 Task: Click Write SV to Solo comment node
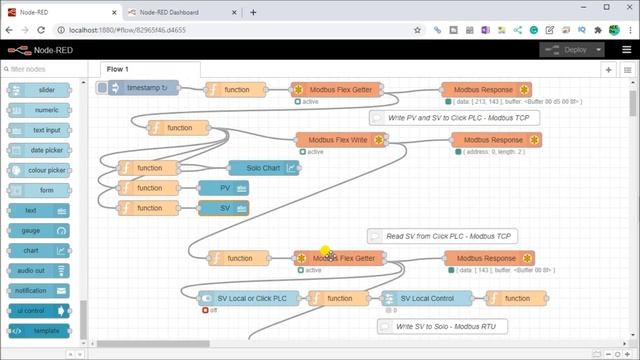pos(442,327)
